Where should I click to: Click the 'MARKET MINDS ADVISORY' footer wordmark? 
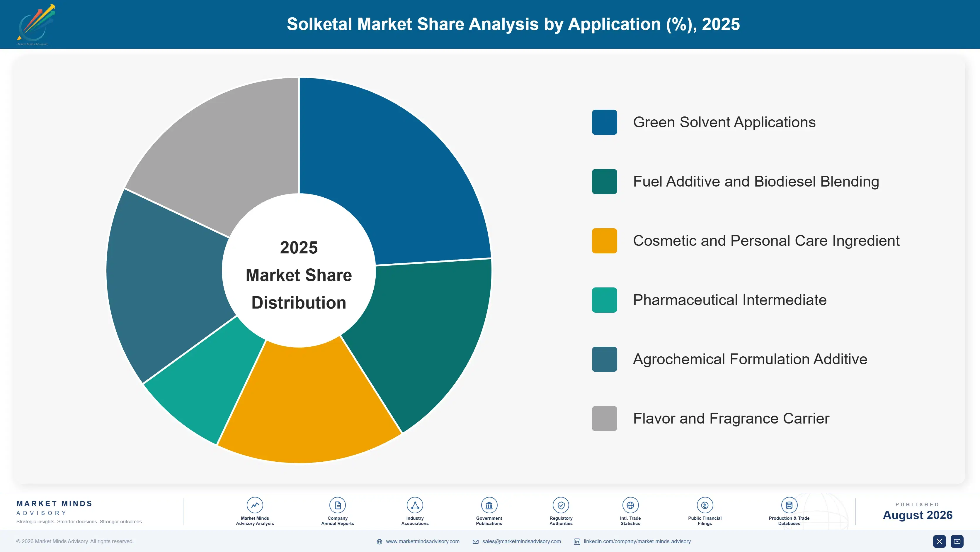click(55, 508)
